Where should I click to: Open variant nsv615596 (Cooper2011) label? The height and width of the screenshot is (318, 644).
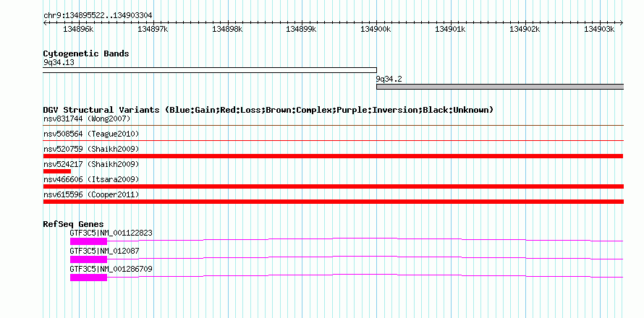91,194
